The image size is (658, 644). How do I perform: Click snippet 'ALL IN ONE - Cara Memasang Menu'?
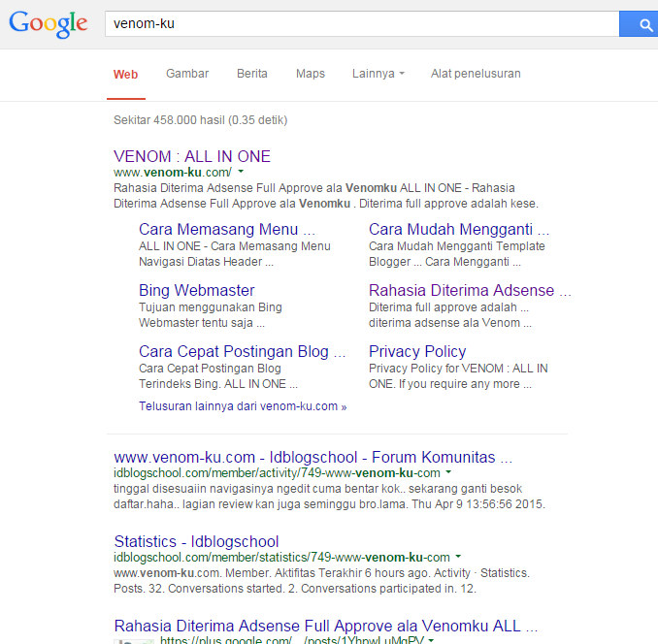pyautogui.click(x=235, y=246)
